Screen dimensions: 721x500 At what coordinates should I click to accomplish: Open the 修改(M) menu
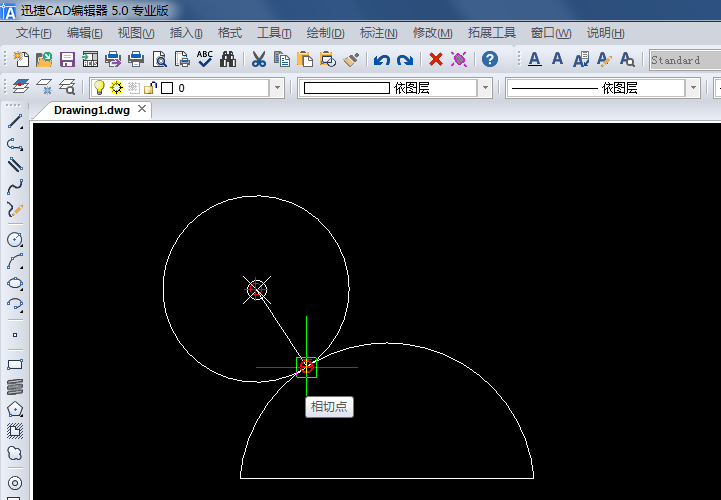click(432, 33)
